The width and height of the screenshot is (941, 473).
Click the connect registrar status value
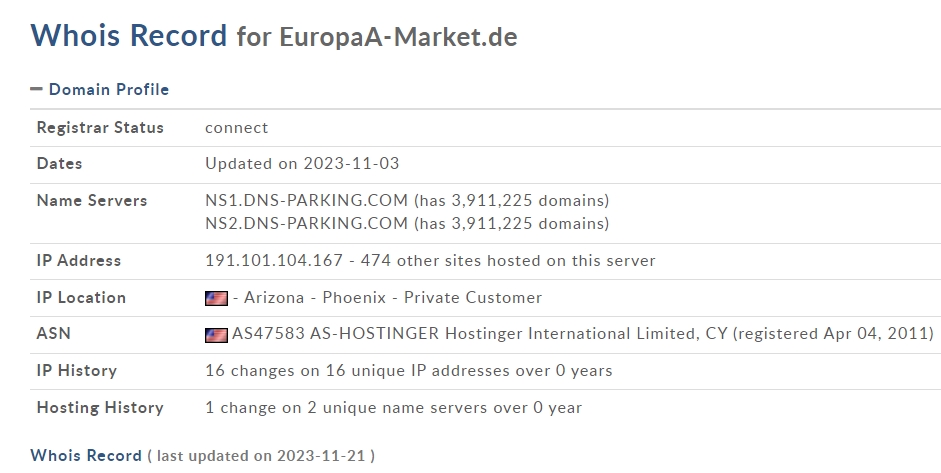coord(237,128)
